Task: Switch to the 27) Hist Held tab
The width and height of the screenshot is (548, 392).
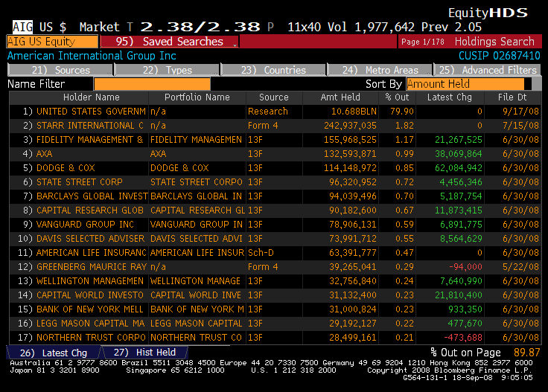Action: point(145,353)
